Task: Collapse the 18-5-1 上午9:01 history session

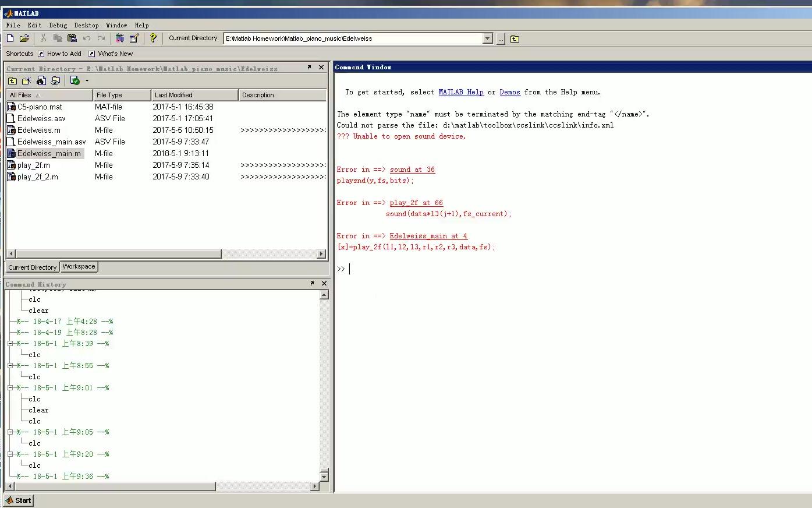Action: 10,388
